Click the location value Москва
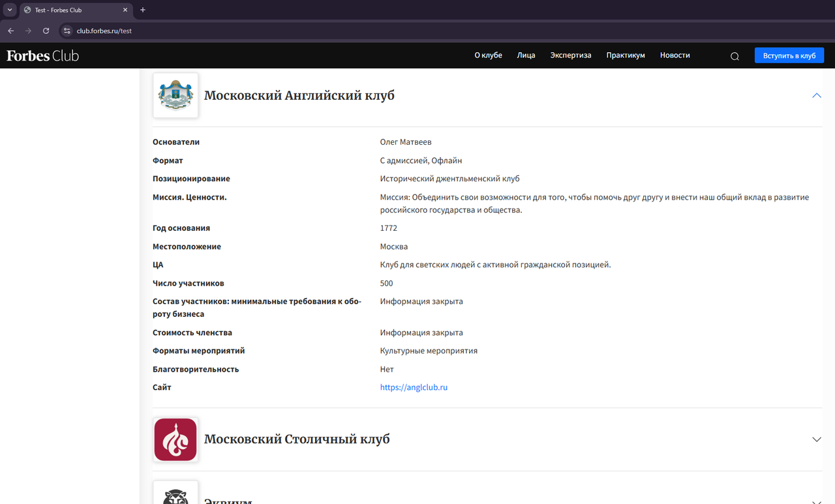 394,246
